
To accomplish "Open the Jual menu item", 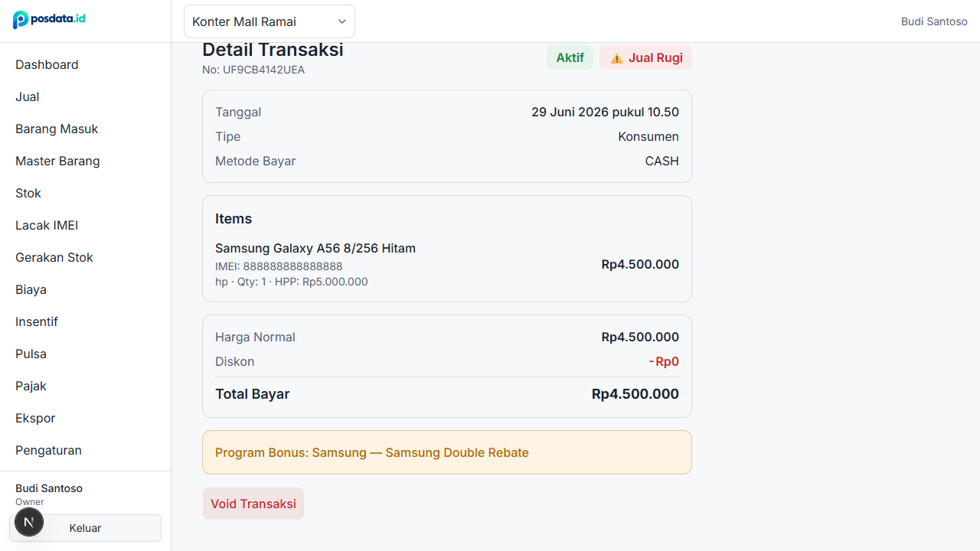I will pyautogui.click(x=28, y=96).
